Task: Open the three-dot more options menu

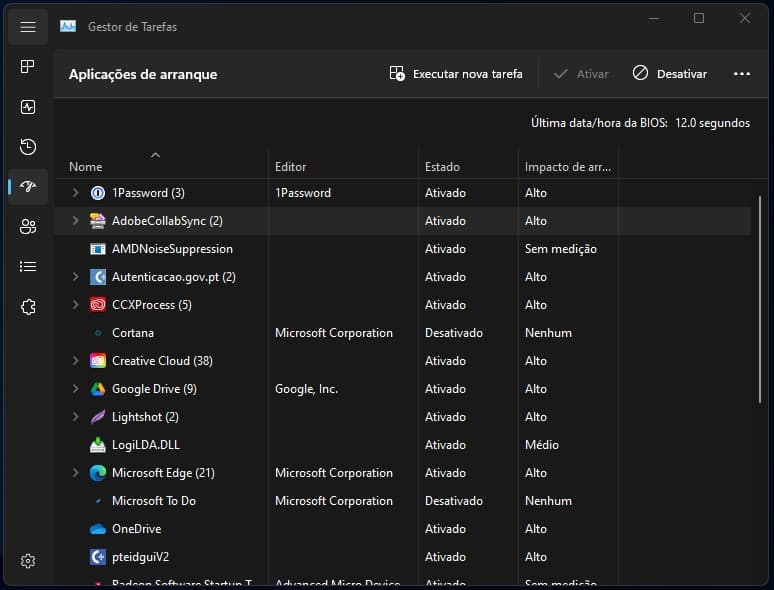Action: click(x=742, y=74)
